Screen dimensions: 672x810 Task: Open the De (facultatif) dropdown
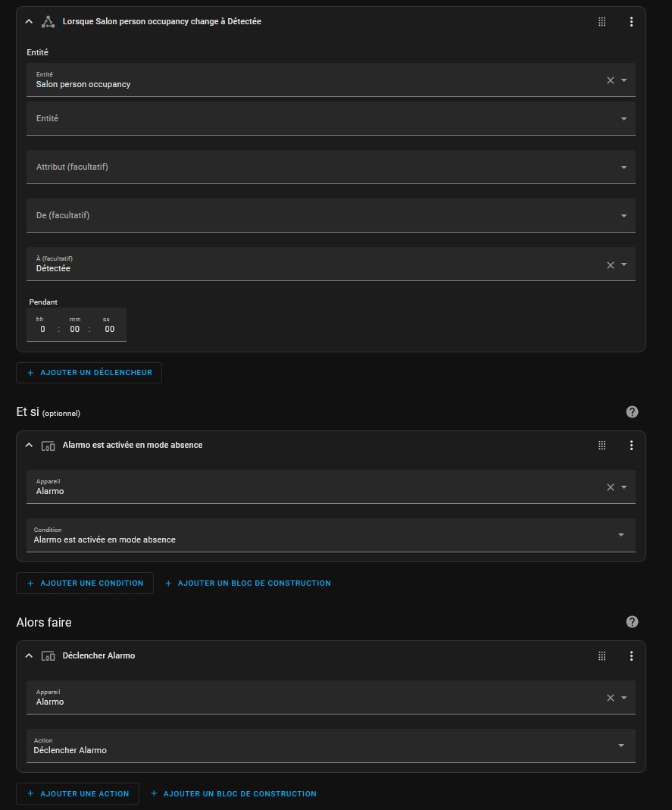(x=330, y=215)
